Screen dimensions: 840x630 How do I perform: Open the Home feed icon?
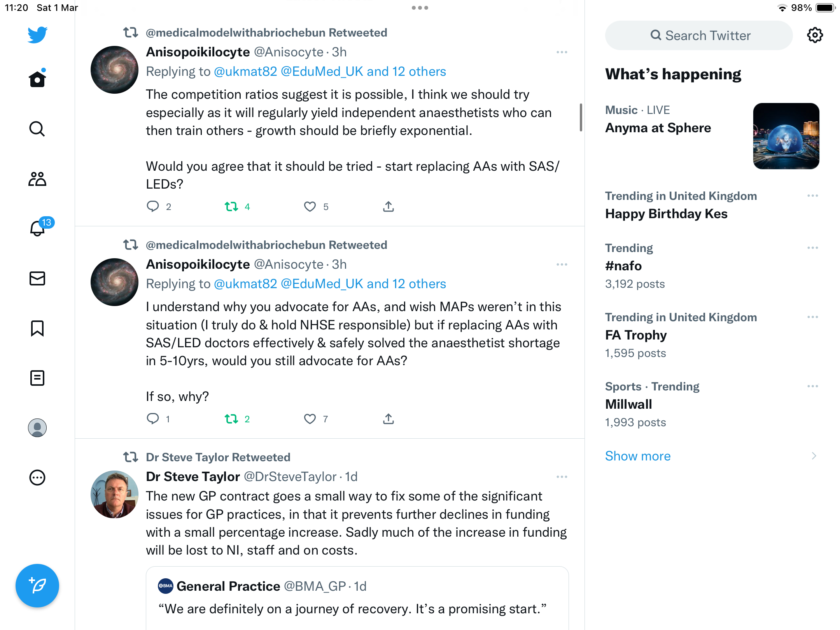[x=37, y=79]
